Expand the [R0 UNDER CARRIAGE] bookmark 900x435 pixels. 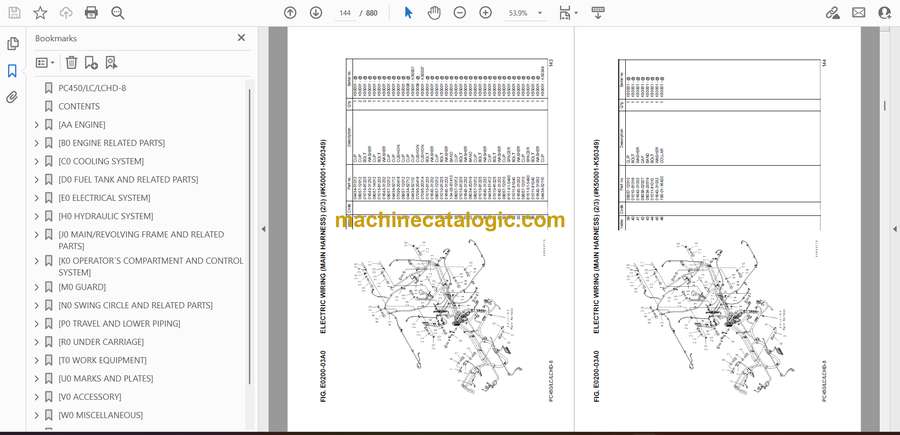(x=37, y=342)
